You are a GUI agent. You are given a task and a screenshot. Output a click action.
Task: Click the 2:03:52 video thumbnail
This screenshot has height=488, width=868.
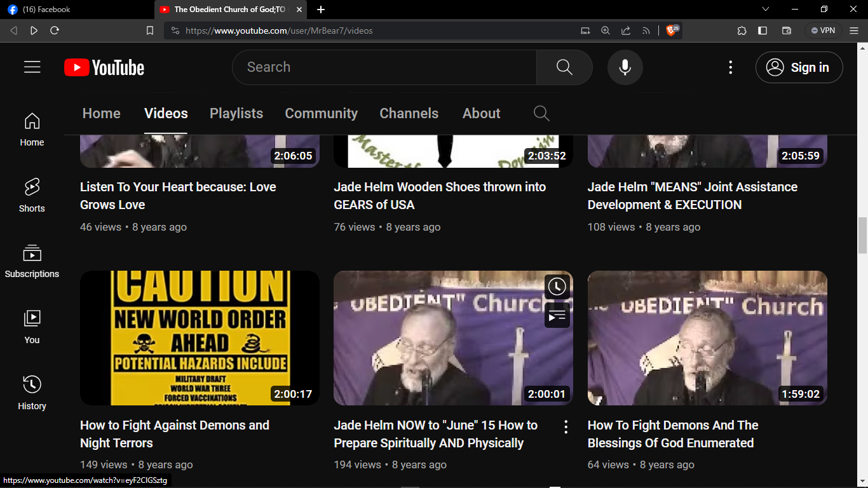point(453,151)
